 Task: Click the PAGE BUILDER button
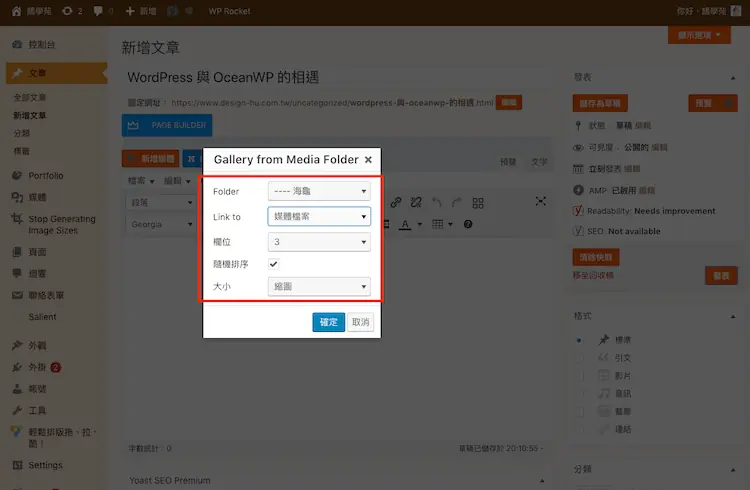click(x=167, y=125)
